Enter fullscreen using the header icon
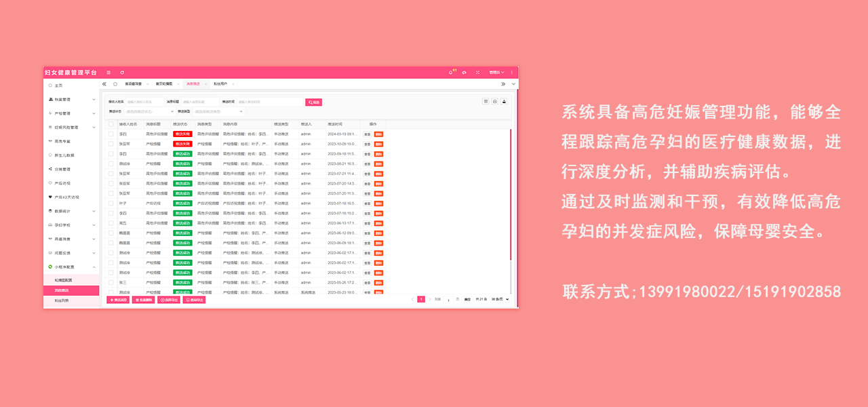 pos(477,72)
